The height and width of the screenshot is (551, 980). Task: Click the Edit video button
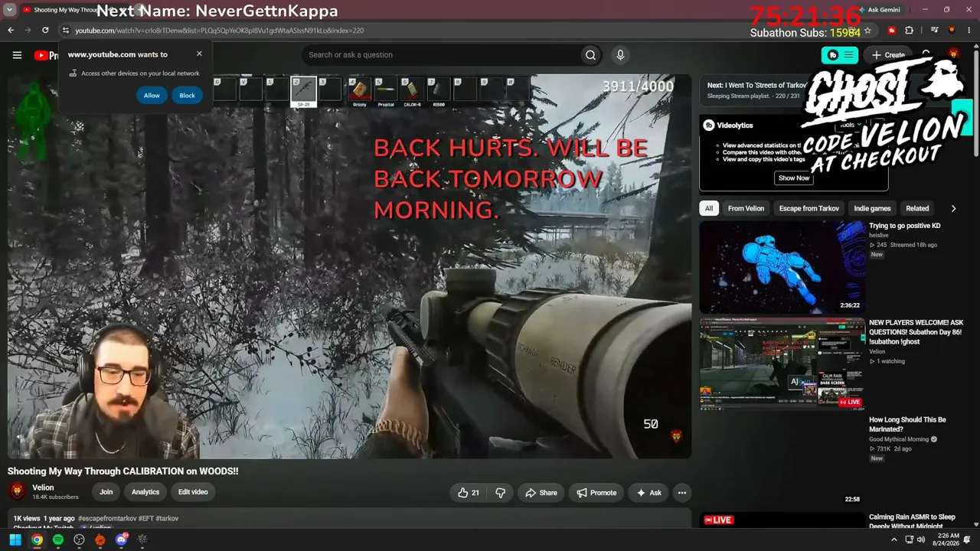tap(193, 492)
